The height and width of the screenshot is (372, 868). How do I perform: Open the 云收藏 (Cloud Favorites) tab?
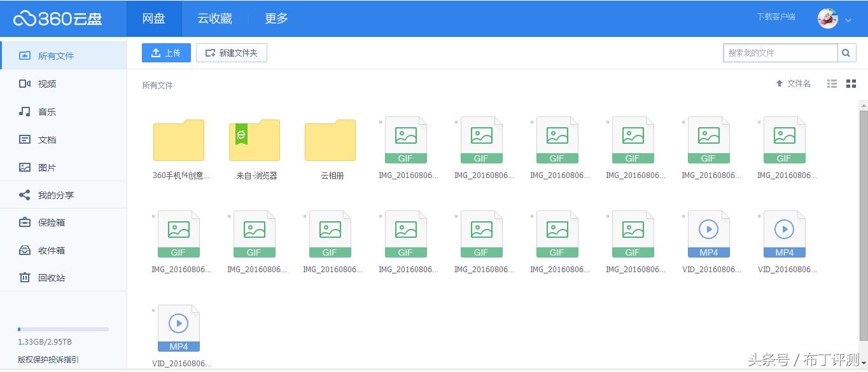coord(214,18)
